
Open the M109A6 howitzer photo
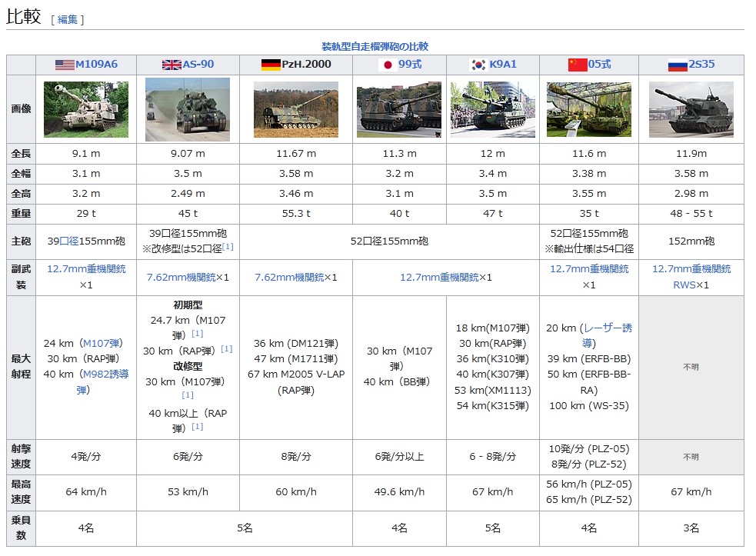pos(86,109)
